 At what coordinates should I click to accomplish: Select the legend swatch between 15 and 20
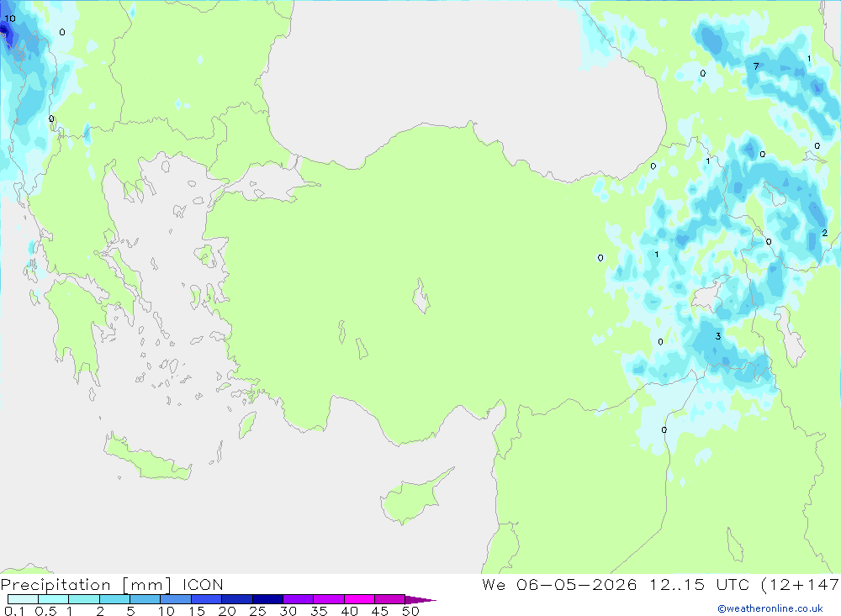tap(206, 599)
